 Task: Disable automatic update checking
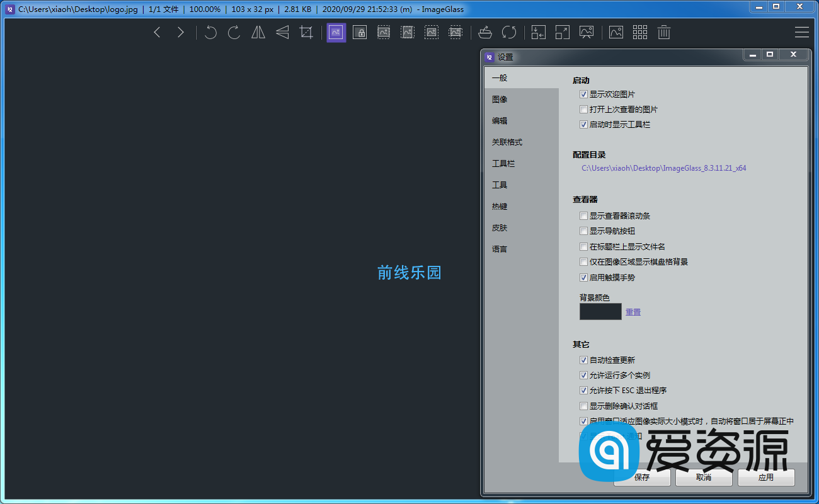coord(583,360)
